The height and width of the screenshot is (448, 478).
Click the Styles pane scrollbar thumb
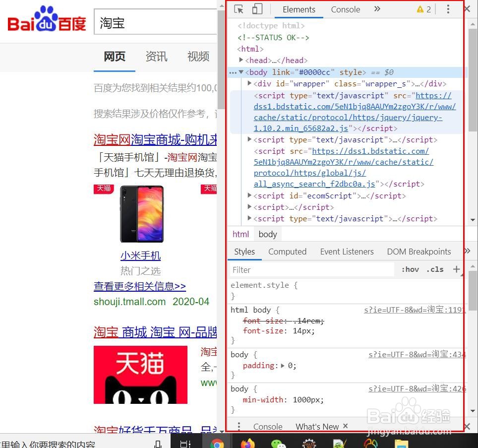pyautogui.click(x=473, y=291)
